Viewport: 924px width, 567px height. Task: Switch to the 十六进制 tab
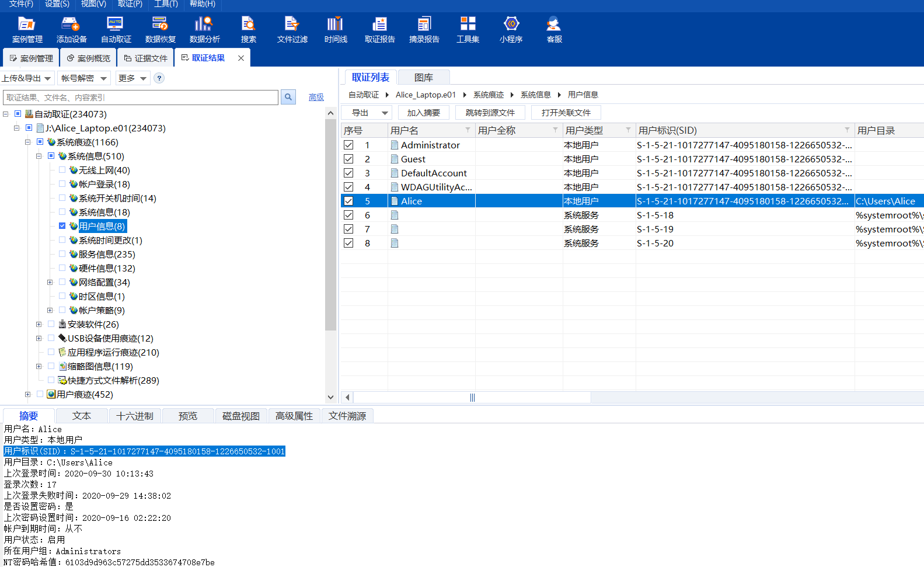point(135,416)
